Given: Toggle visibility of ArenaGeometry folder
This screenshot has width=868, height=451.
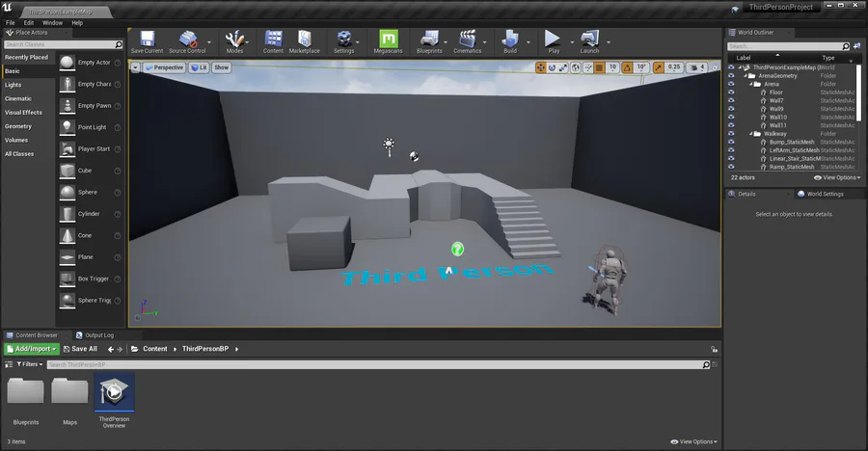Looking at the screenshot, I should click(x=731, y=76).
